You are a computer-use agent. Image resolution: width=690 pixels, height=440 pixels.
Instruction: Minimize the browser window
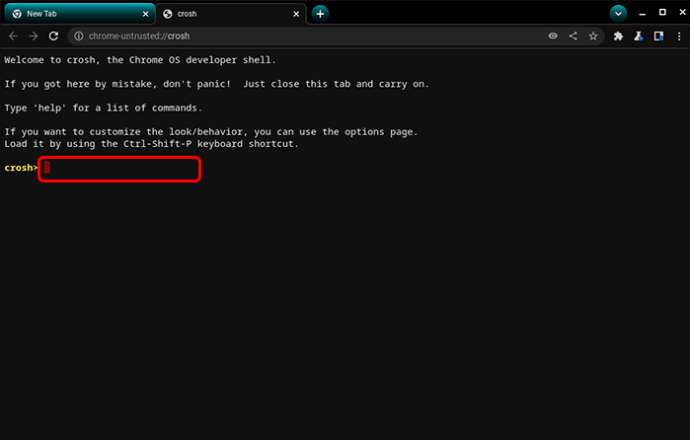pos(642,14)
